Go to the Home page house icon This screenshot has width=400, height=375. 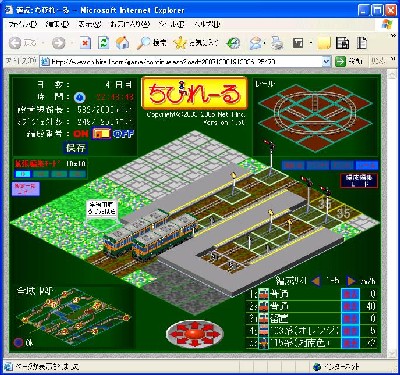[x=122, y=43]
